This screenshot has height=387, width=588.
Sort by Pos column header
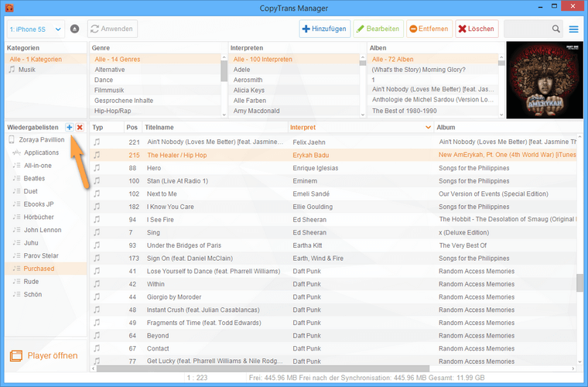(133, 128)
